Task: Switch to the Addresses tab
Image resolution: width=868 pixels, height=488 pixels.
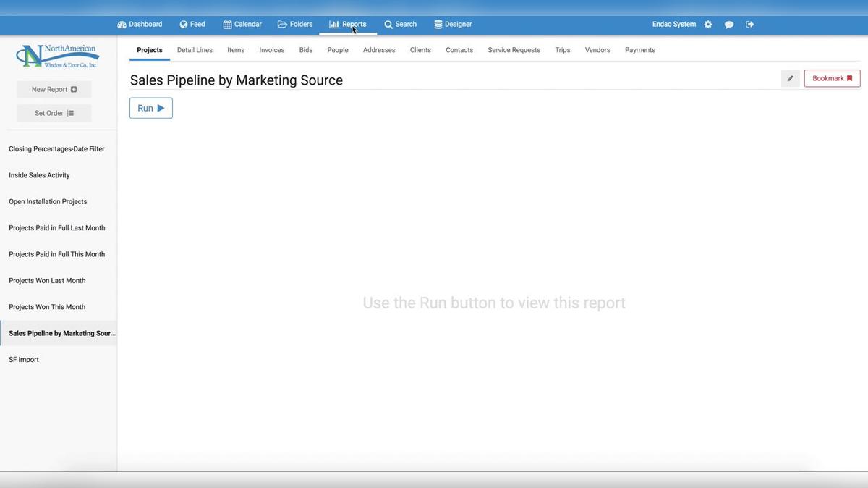Action: (379, 50)
